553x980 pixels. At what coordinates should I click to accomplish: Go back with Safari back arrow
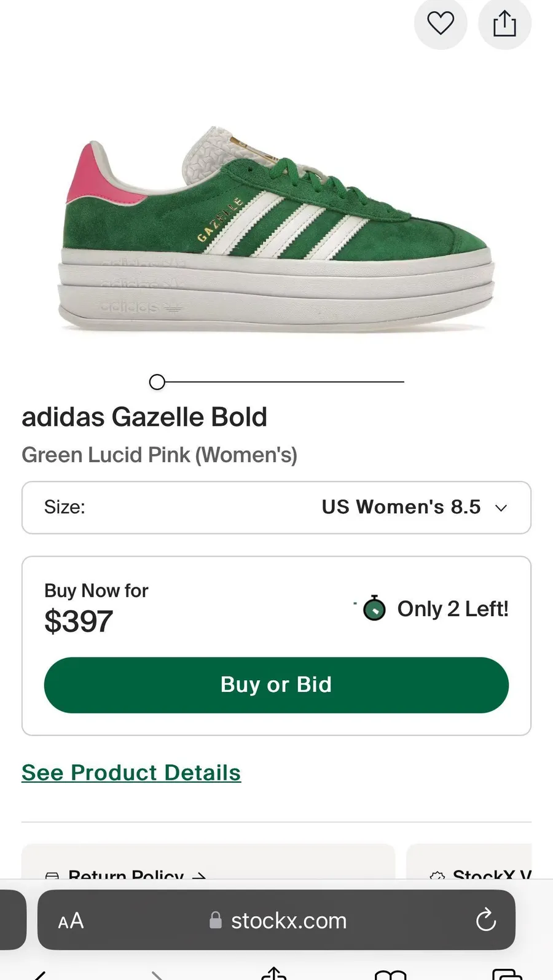pyautogui.click(x=39, y=975)
